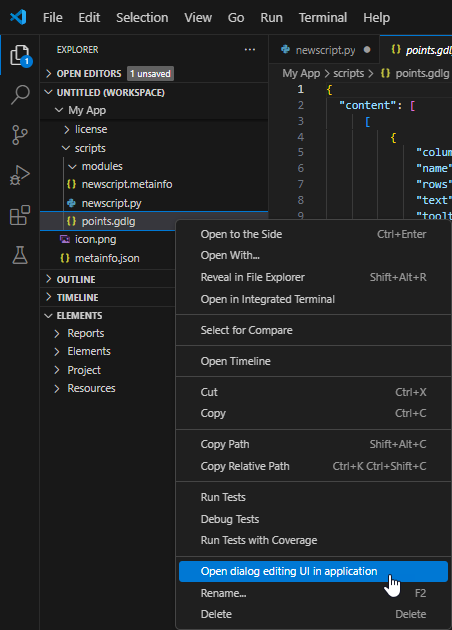
Task: Open the Extensions view
Action: point(20,215)
